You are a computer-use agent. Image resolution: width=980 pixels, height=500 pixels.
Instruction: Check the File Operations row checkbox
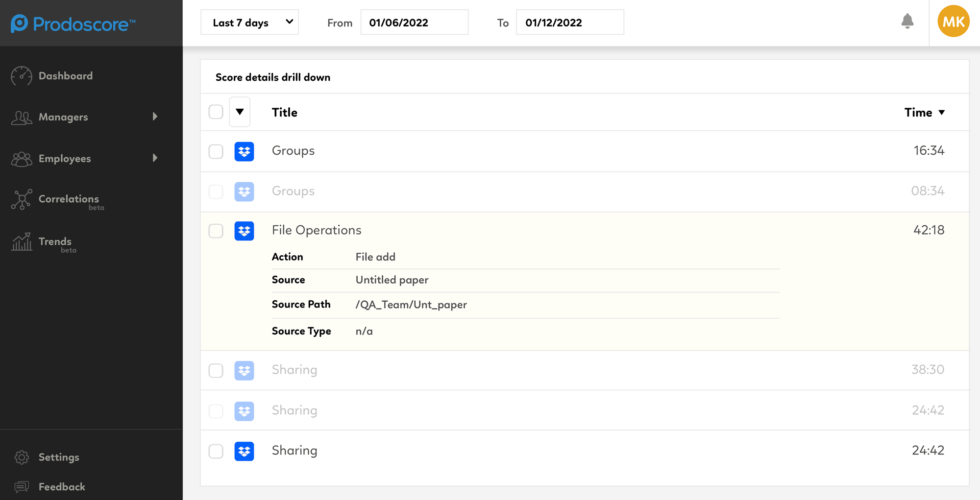tap(216, 231)
